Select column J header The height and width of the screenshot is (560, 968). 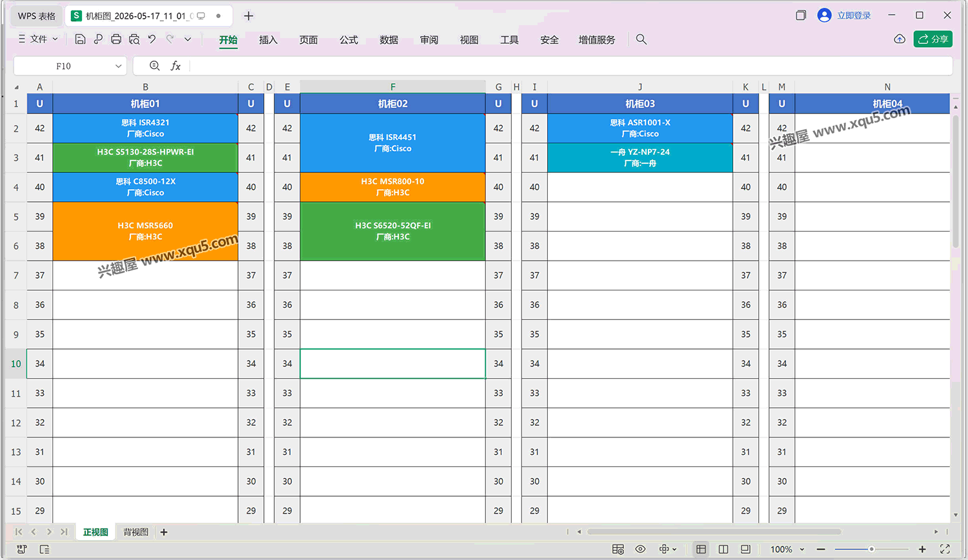coord(640,87)
